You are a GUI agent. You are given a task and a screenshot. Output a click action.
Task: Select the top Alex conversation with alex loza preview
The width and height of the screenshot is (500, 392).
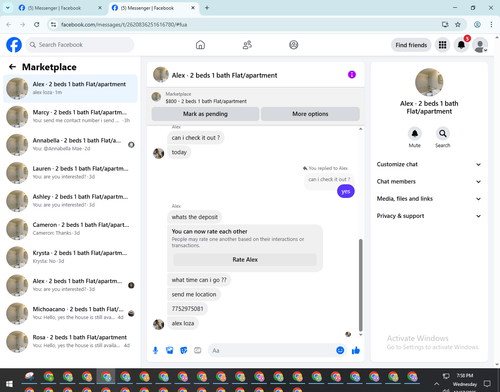(70, 88)
